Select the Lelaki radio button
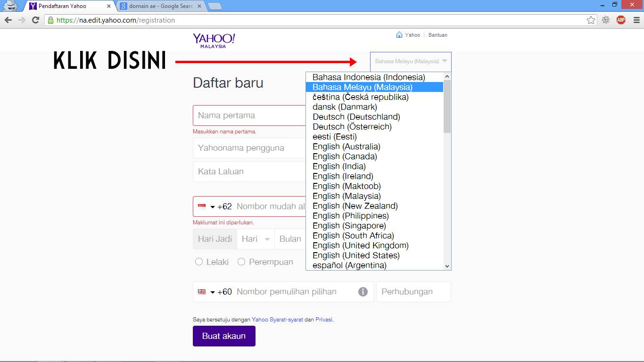This screenshot has width=644, height=362. (x=199, y=262)
